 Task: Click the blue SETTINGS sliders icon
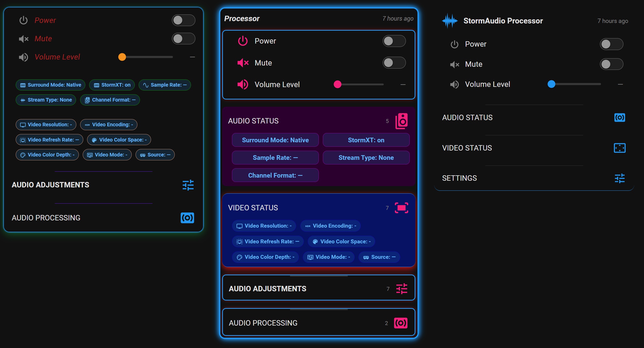pos(620,178)
